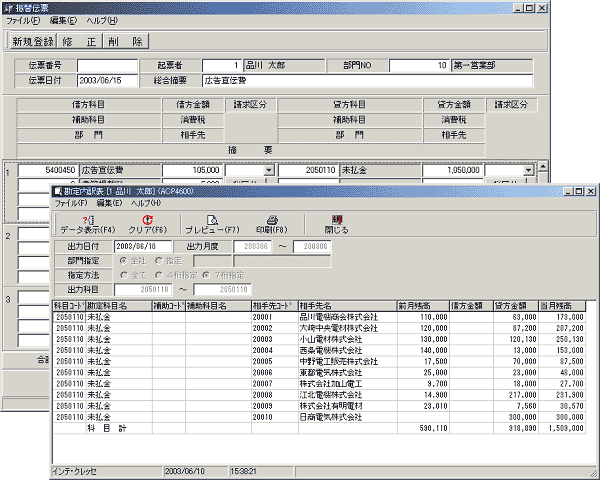Click the 出力日付 field showing 2003/06/10
The height and width of the screenshot is (480, 600).
point(143,246)
